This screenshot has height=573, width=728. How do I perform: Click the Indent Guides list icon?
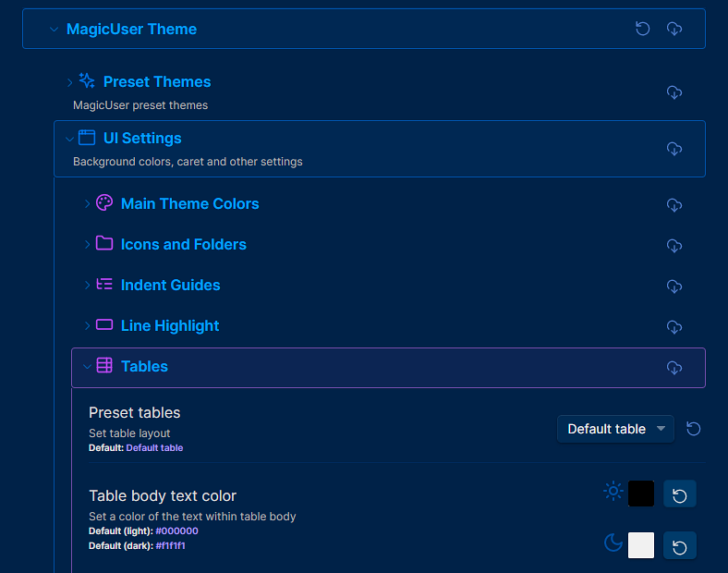104,284
